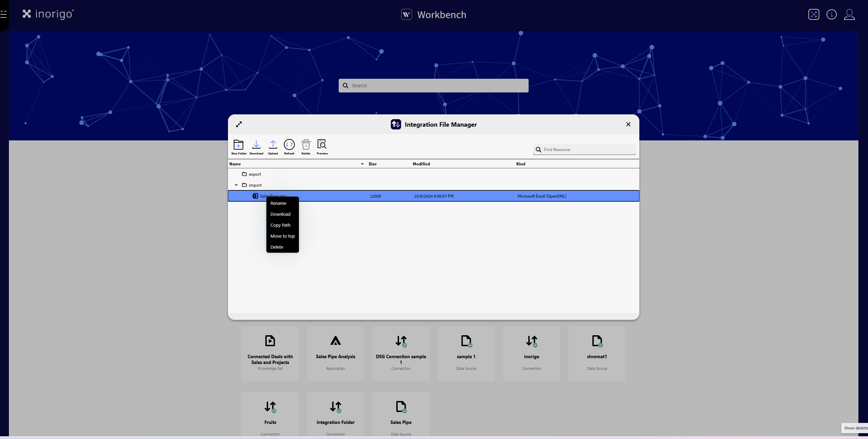Image resolution: width=868 pixels, height=439 pixels.
Task: Open Preview from the toolbar
Action: pyautogui.click(x=322, y=145)
